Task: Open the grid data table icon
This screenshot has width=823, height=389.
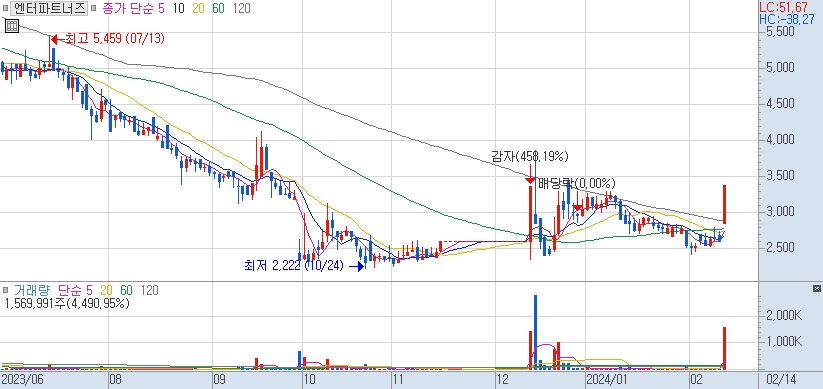Action: pyautogui.click(x=12, y=26)
